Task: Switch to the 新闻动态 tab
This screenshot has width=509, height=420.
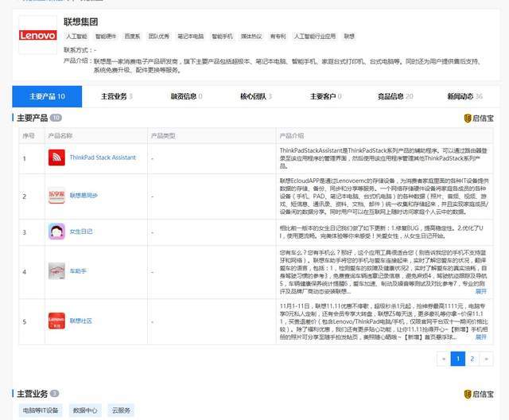Action: pos(464,96)
